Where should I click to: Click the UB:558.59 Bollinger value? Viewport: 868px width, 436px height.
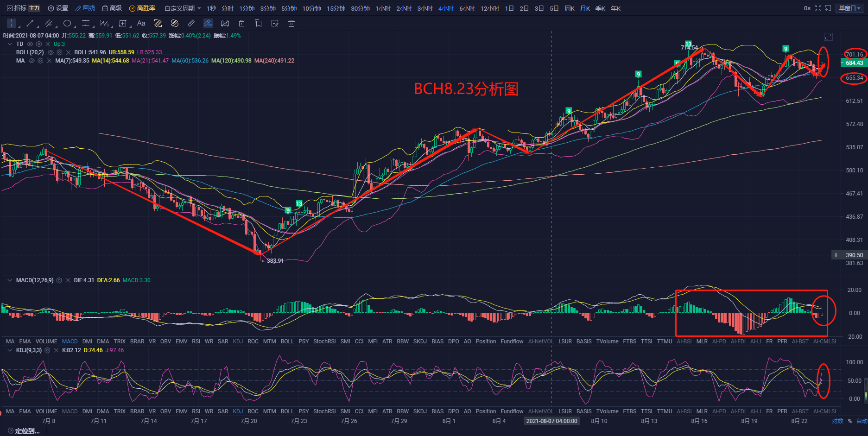[121, 52]
